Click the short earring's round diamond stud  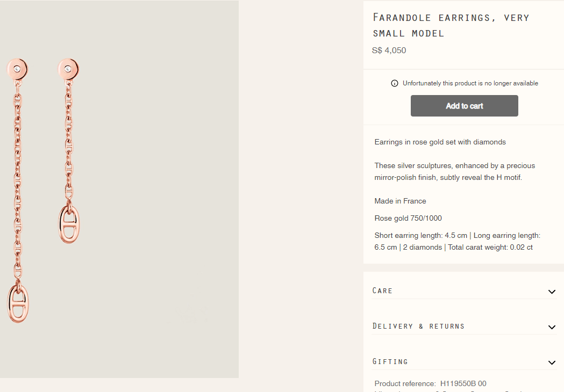tap(68, 69)
